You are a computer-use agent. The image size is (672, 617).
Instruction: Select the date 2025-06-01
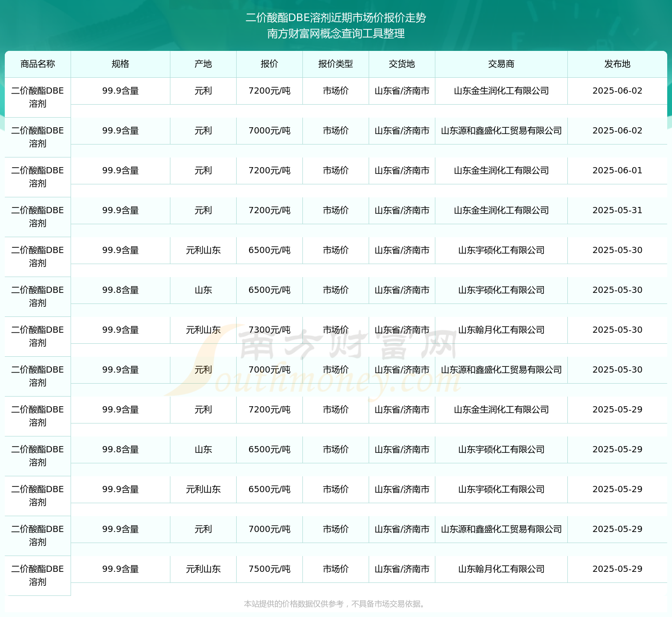tap(617, 170)
